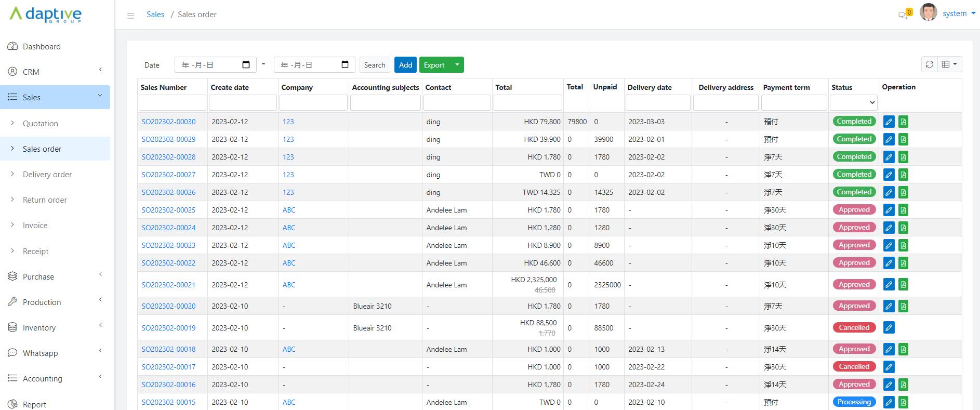Click the blue Add button

click(x=405, y=65)
